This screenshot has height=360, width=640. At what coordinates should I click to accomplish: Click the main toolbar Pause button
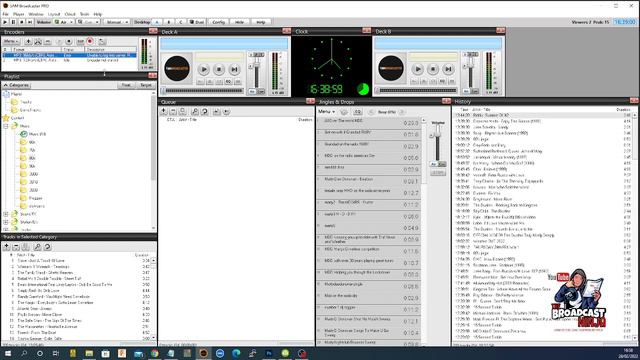coord(13,22)
